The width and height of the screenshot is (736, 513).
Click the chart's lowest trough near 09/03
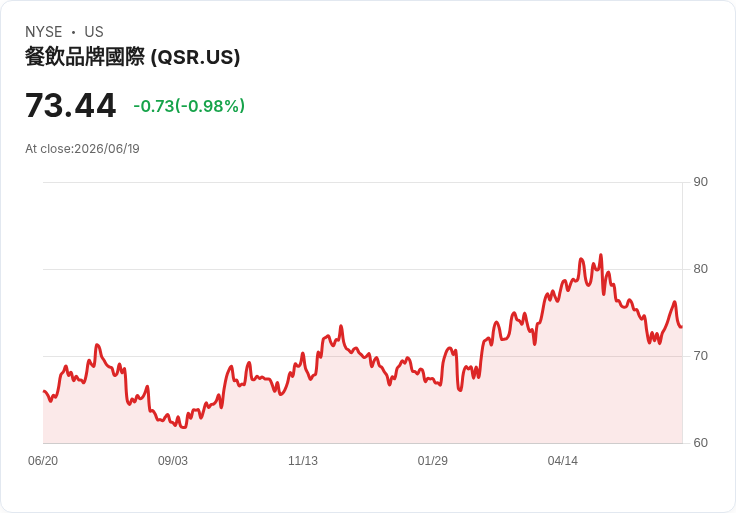pyautogui.click(x=183, y=427)
